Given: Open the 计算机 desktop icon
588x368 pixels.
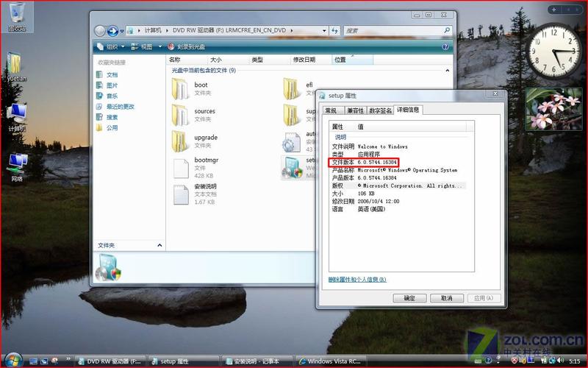Looking at the screenshot, I should pos(16,117).
